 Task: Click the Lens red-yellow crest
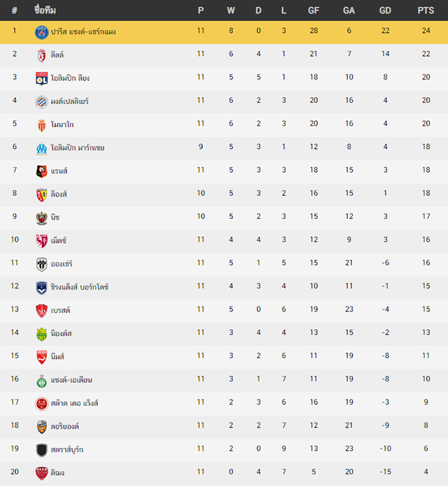point(41,195)
